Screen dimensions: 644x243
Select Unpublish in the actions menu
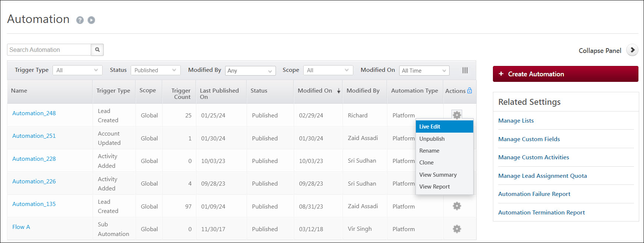[x=444, y=139]
